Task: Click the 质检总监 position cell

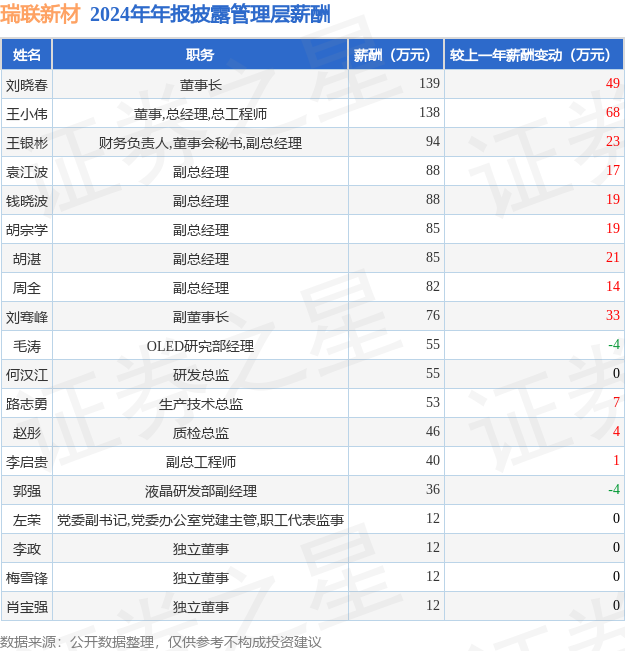Action: [201, 433]
